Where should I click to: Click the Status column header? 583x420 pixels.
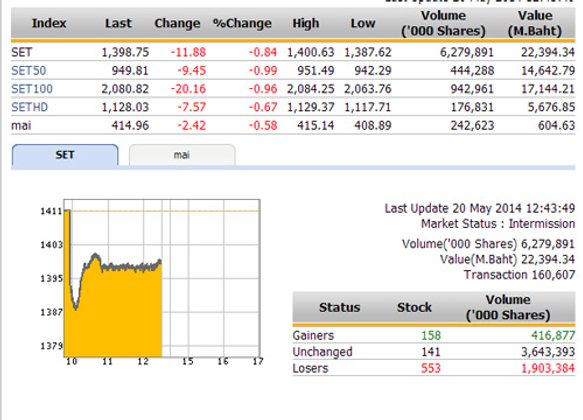coord(339,307)
